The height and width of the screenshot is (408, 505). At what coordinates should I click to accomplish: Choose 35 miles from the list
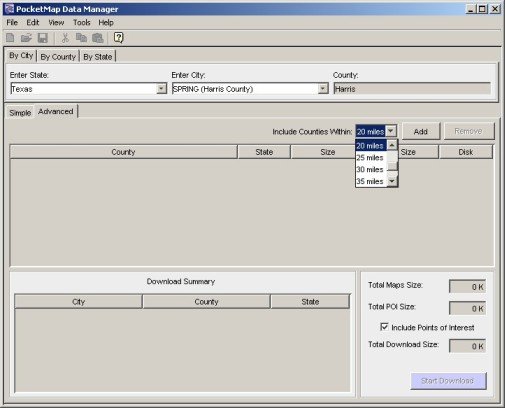click(x=371, y=181)
